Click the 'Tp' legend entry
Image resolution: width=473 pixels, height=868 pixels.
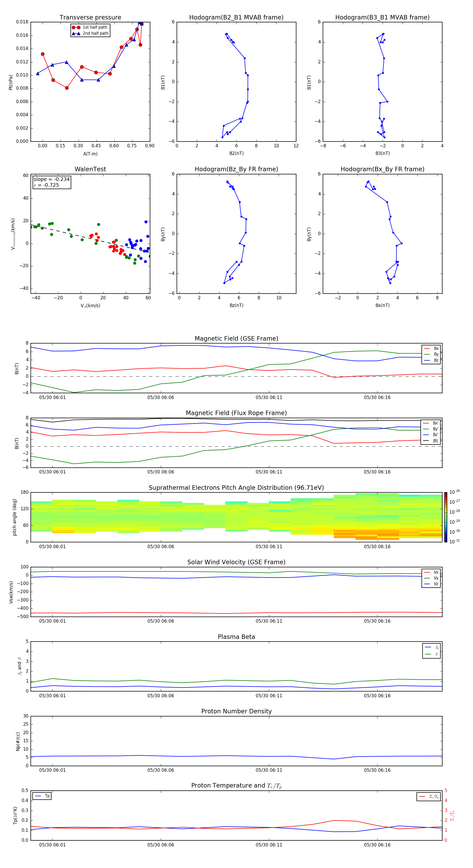(x=42, y=796)
